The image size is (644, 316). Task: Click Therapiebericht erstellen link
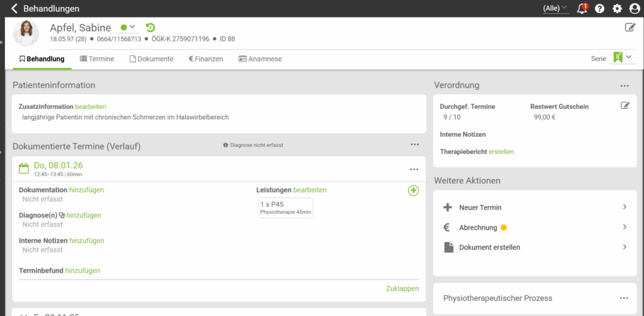501,152
